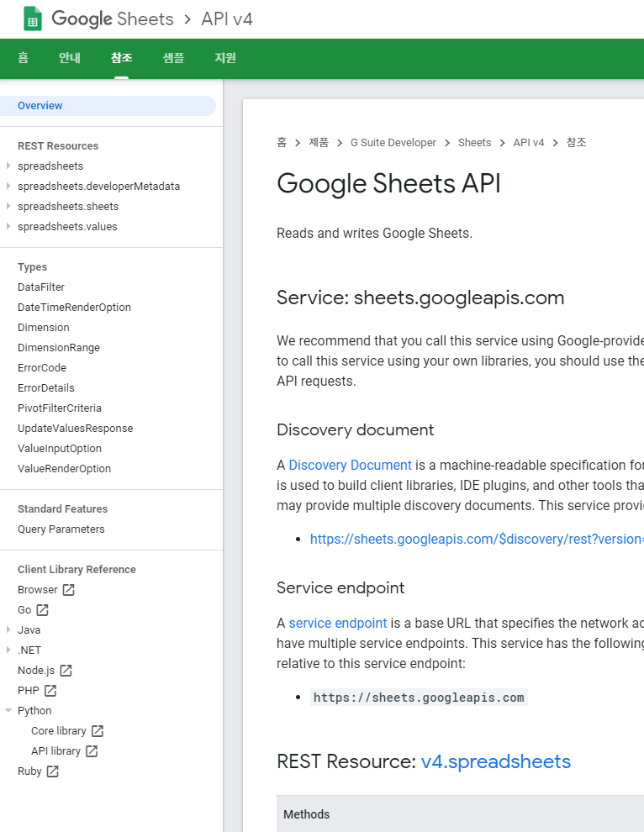This screenshot has width=644, height=832.
Task: Go to 제품 in the breadcrumb
Action: coord(319,142)
